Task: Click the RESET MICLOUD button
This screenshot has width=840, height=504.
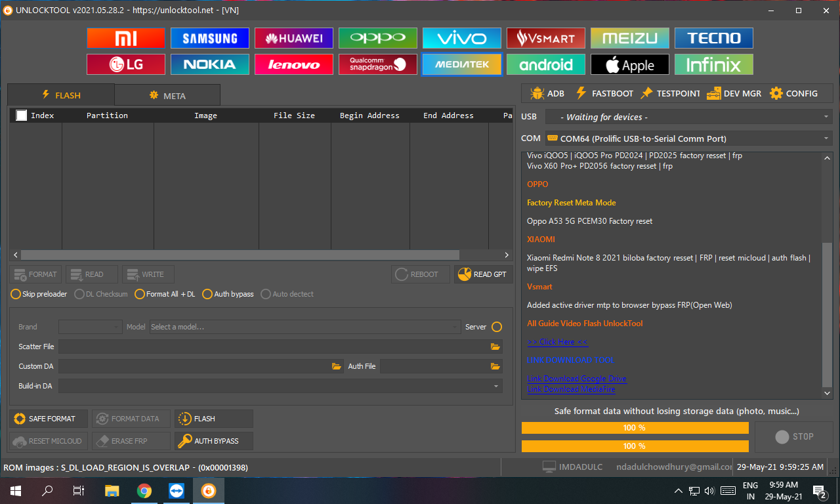Action: [x=48, y=441]
